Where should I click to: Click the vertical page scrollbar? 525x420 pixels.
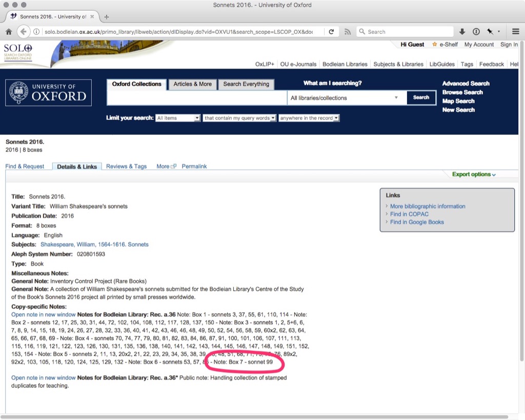521,201
